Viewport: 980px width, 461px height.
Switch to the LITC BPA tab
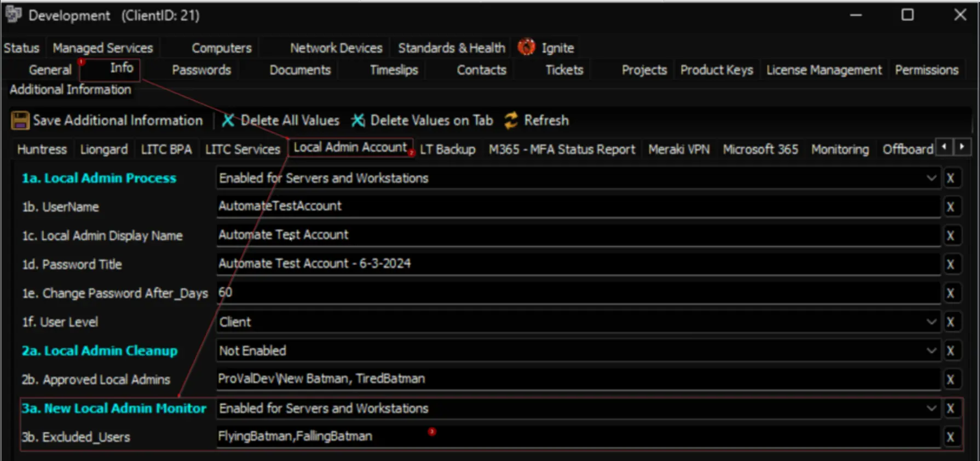166,149
